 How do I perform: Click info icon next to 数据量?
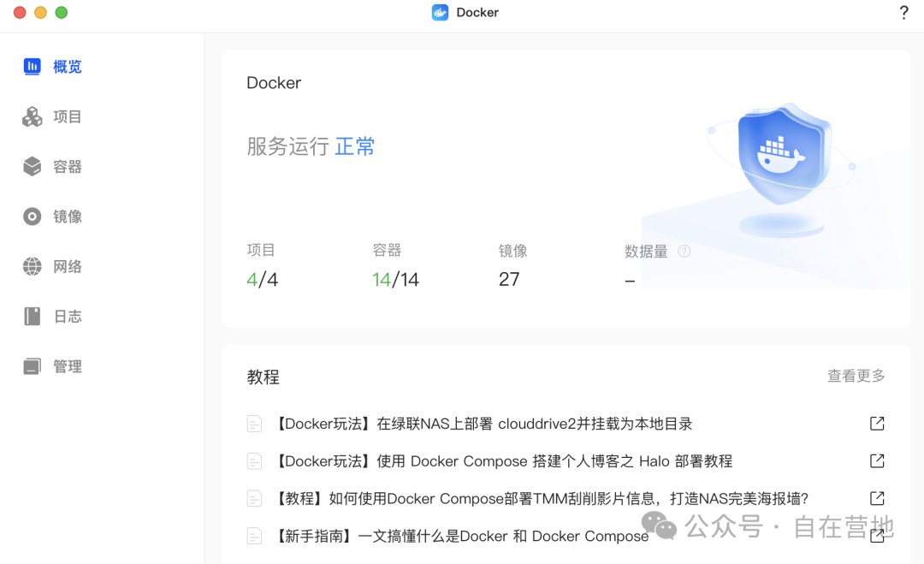click(684, 252)
